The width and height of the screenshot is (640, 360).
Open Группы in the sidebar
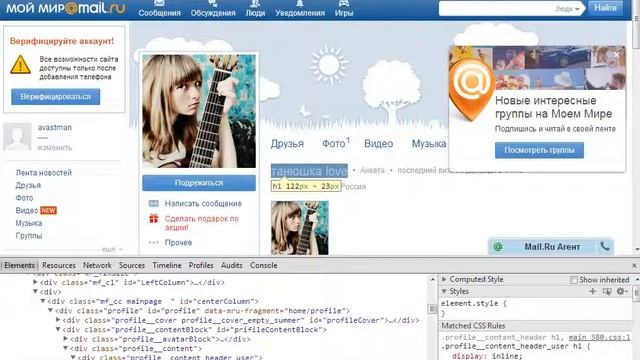point(29,236)
